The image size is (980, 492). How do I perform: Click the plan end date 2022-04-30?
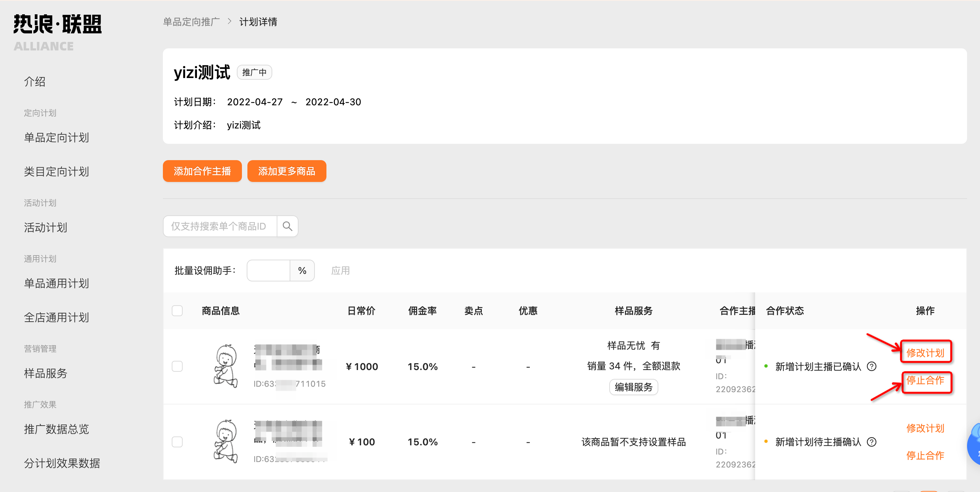tap(333, 102)
